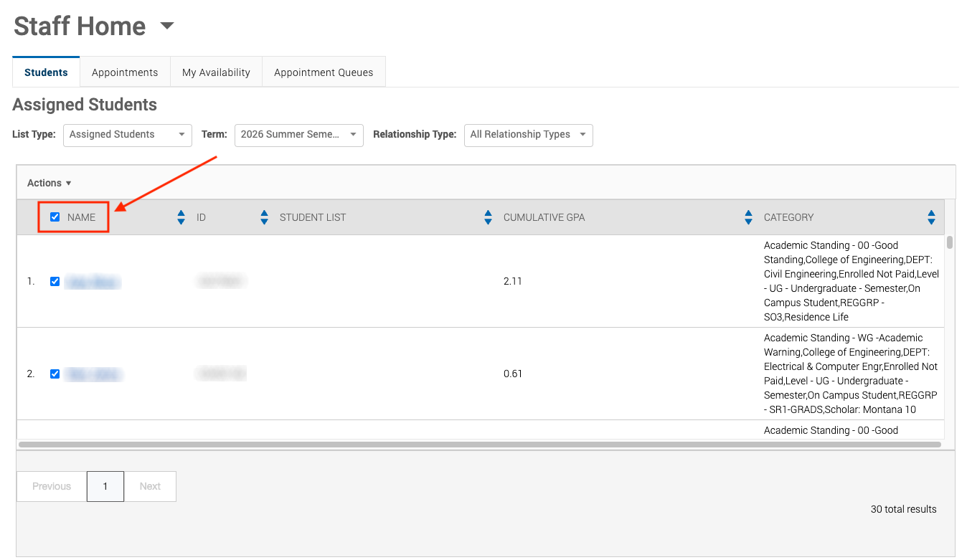Open the Term dropdown
The image size is (967, 560).
click(x=299, y=135)
